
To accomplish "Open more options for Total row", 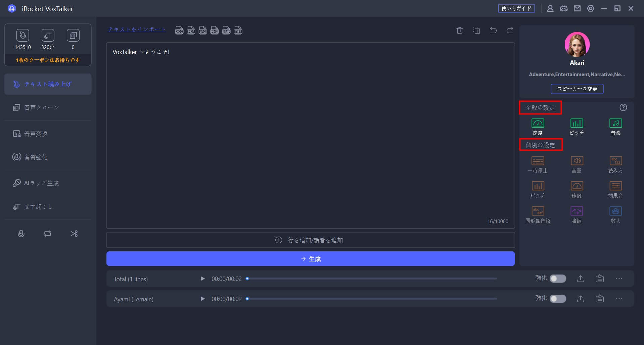I will [619, 279].
